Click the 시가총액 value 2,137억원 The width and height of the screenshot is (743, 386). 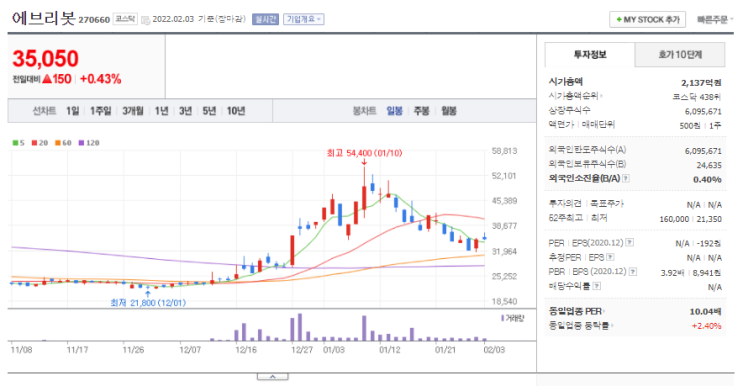[x=701, y=83]
